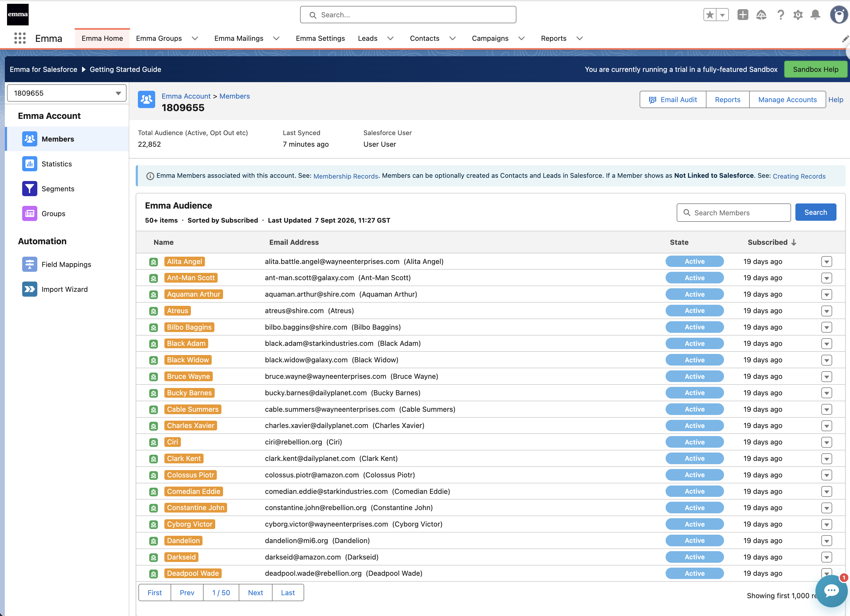Jump to the Last page
Viewport: 850px width, 616px height.
pos(288,592)
